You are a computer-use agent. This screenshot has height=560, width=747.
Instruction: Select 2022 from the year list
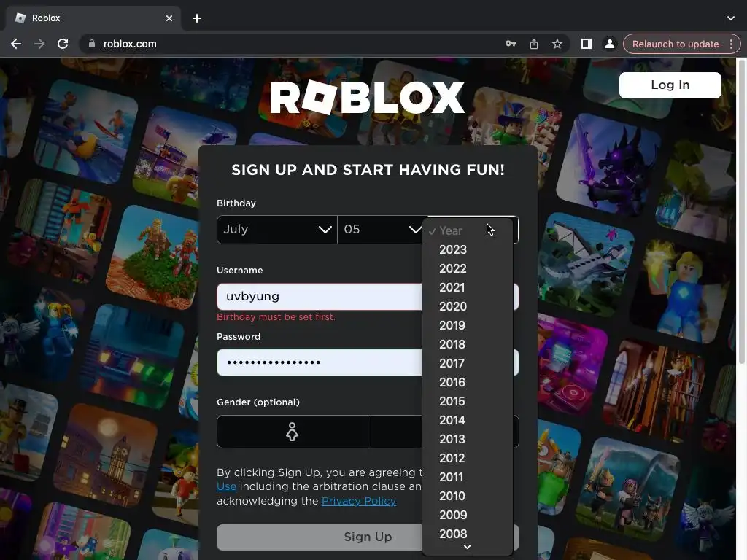pos(468,268)
